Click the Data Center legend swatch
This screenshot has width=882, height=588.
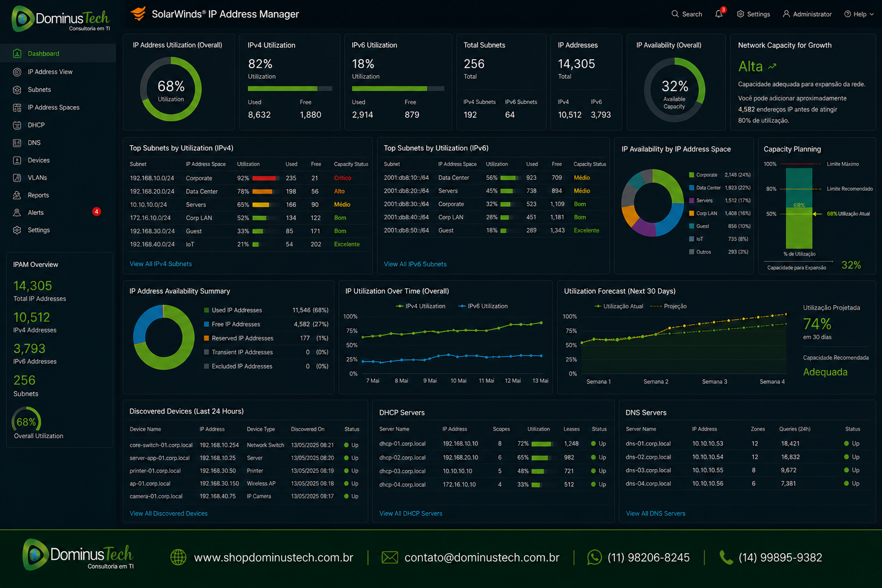pos(692,188)
